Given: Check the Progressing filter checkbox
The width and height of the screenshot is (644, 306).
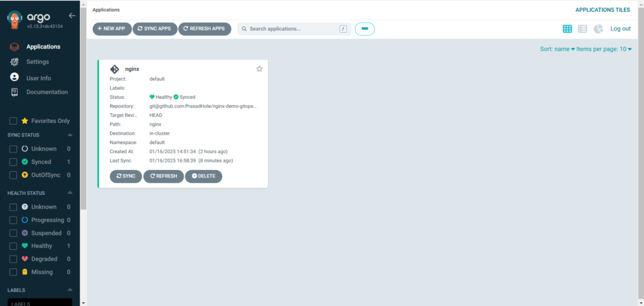Looking at the screenshot, I should [x=13, y=220].
